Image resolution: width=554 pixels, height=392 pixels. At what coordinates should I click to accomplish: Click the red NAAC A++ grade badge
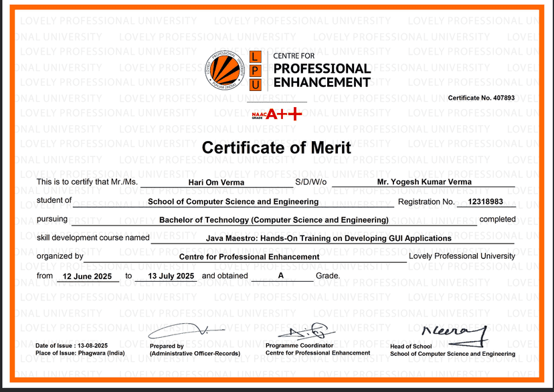pos(277,114)
